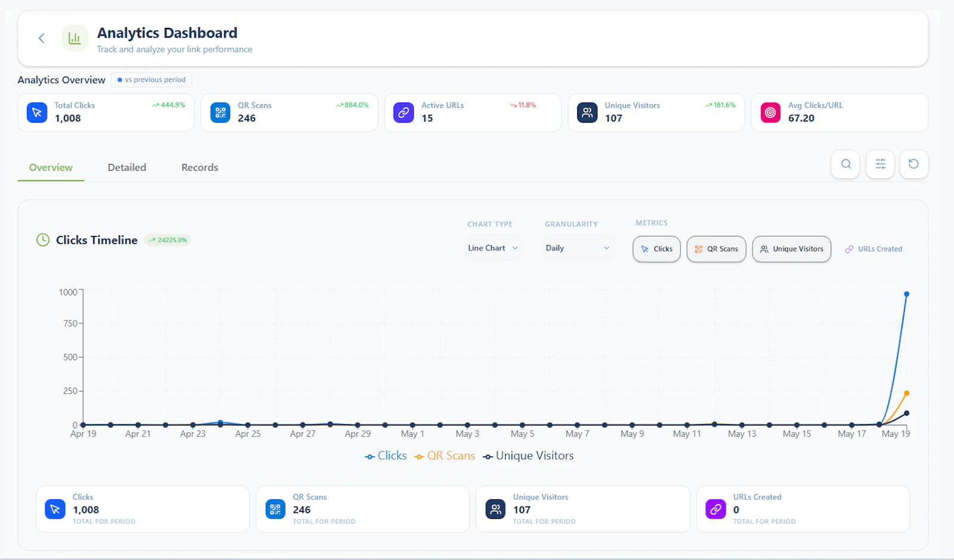Open the Daily granularity dropdown
This screenshot has height=560, width=954.
577,248
